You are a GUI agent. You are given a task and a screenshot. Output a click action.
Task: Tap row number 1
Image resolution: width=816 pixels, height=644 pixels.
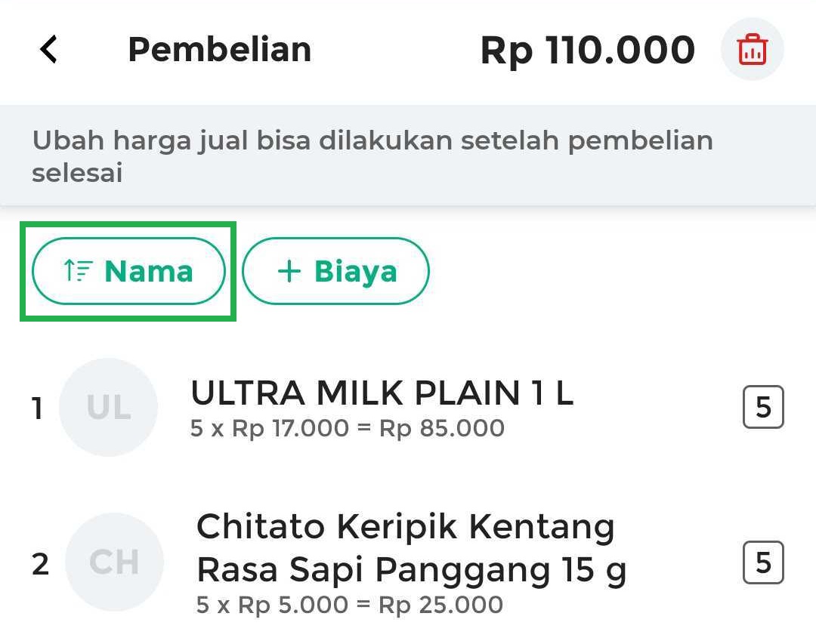[x=37, y=408]
